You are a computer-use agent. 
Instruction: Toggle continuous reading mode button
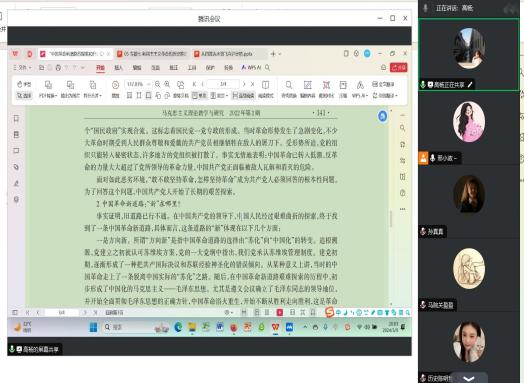244,96
